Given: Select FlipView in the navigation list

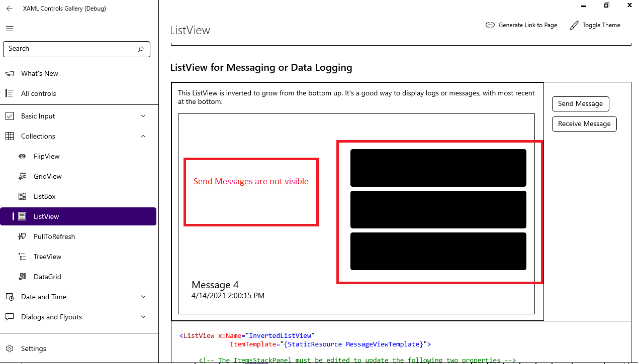Looking at the screenshot, I should (78, 156).
